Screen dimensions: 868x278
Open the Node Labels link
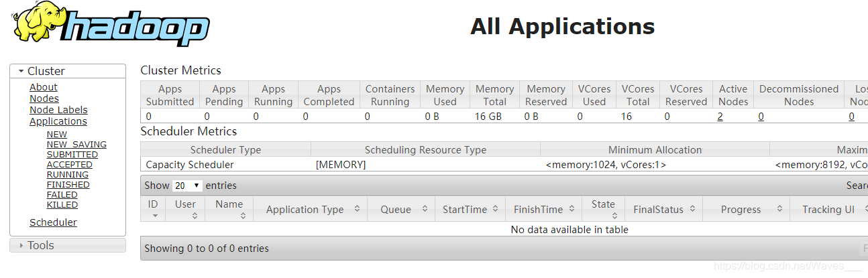tap(58, 110)
